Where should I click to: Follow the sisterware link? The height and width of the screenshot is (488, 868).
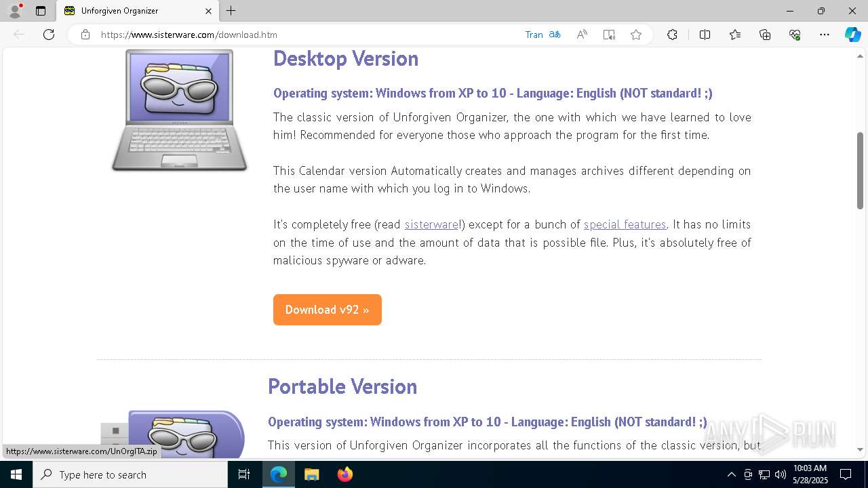click(x=432, y=224)
